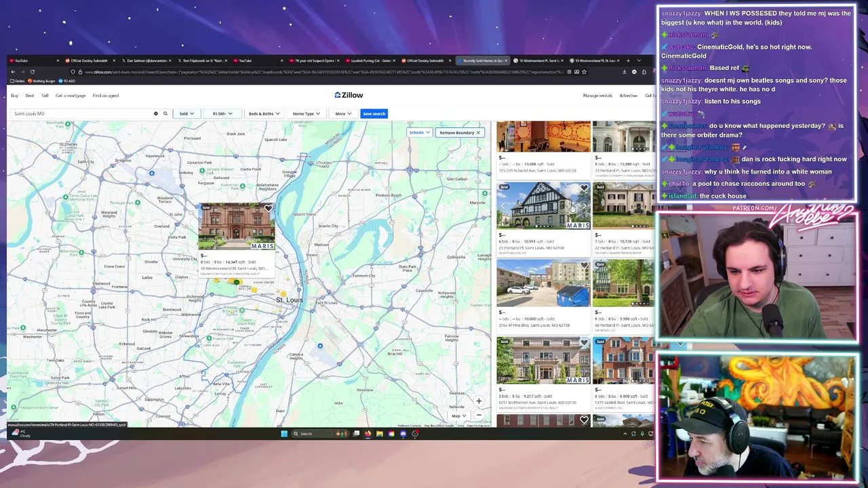Switch to Loudest Purring Cat tab
Image resolution: width=868 pixels, height=488 pixels.
(x=370, y=60)
